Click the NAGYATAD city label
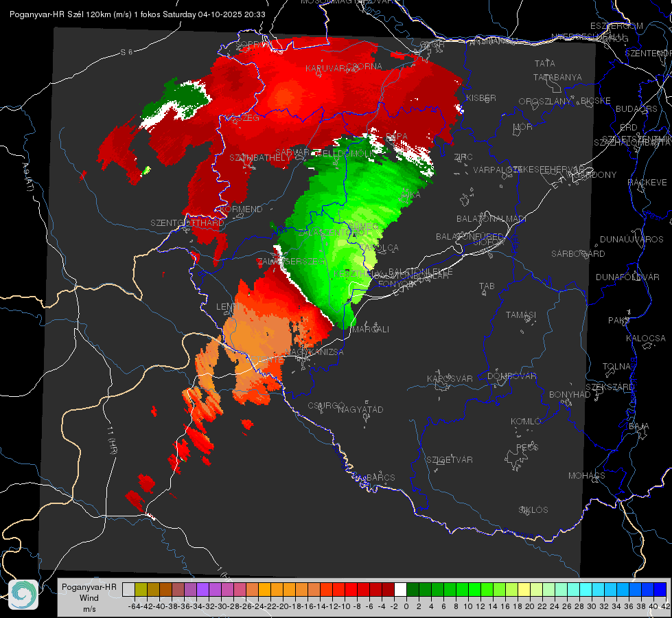Image resolution: width=672 pixels, height=618 pixels. tap(360, 409)
